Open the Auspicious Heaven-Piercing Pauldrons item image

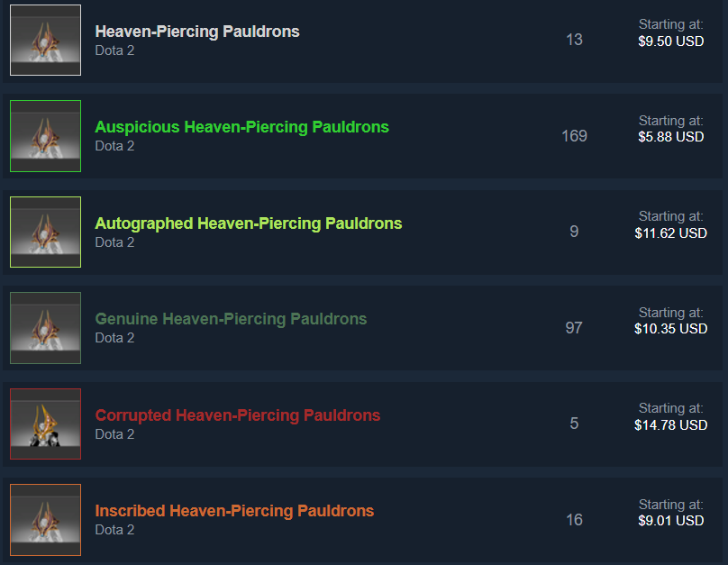point(45,136)
